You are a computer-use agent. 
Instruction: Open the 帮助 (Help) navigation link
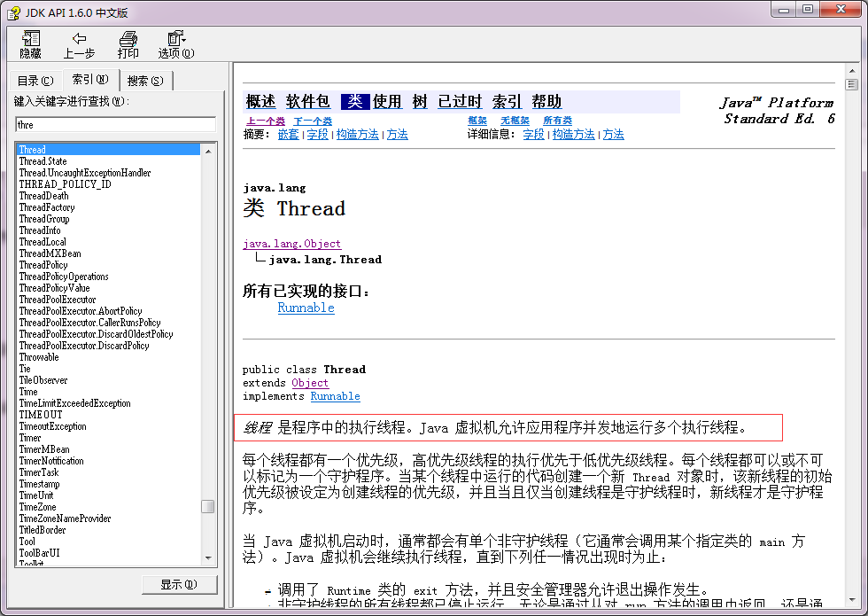pos(546,102)
